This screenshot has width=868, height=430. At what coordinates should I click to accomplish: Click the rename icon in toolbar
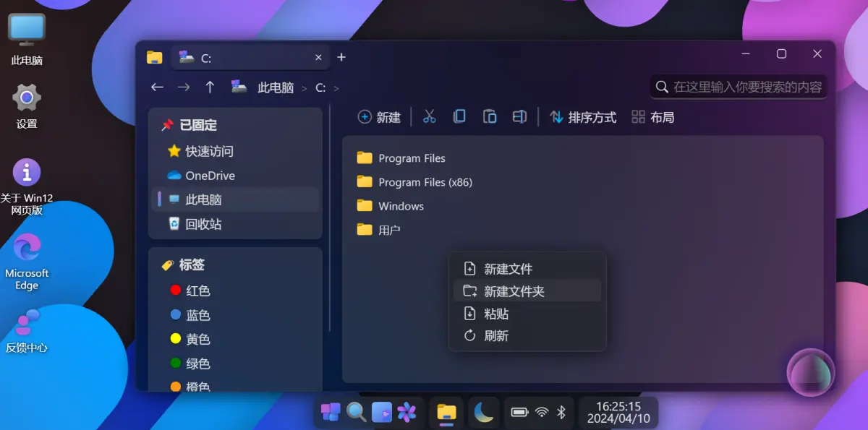(519, 116)
